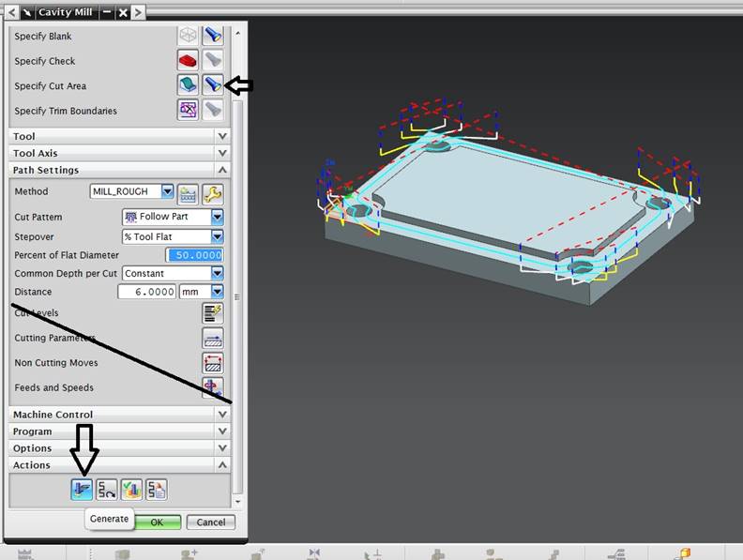Click Specify Check display flashlight icon
The image size is (743, 560).
tap(213, 61)
